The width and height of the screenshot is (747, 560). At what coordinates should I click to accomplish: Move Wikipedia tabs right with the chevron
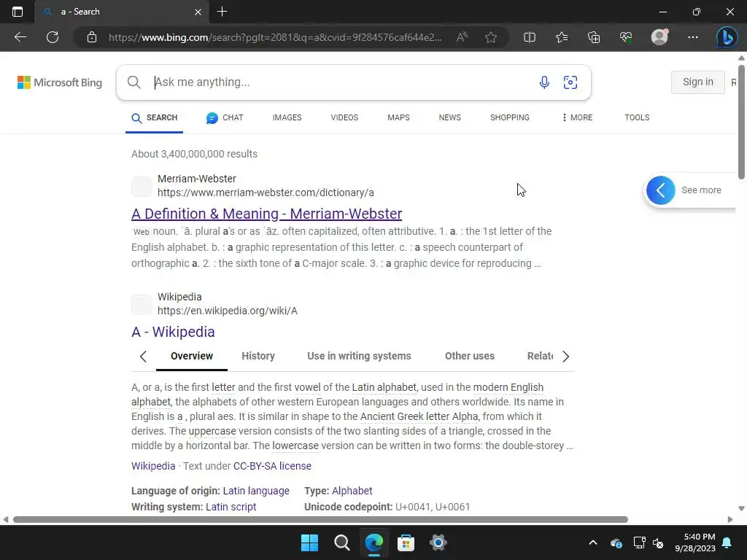[x=565, y=356]
